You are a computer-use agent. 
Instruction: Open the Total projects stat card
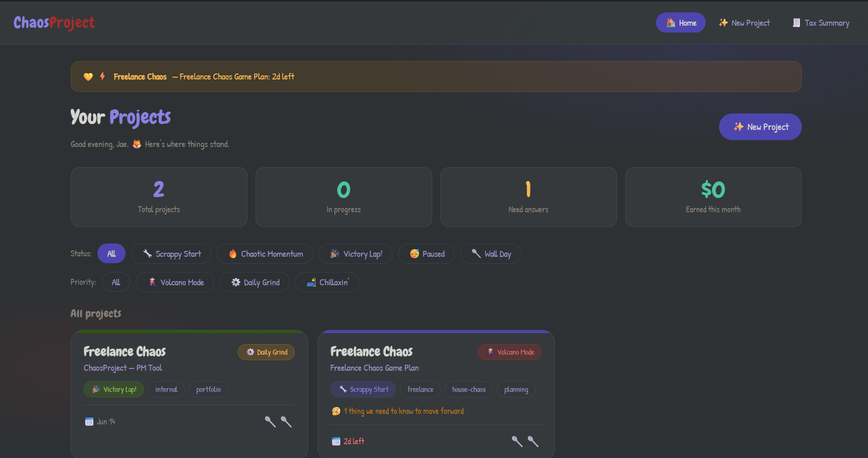pyautogui.click(x=159, y=197)
